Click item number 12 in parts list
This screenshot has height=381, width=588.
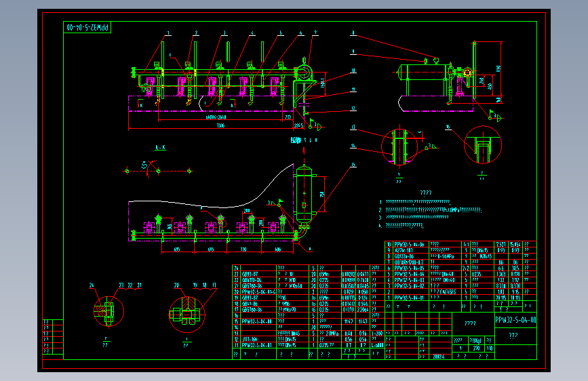[x=236, y=340]
